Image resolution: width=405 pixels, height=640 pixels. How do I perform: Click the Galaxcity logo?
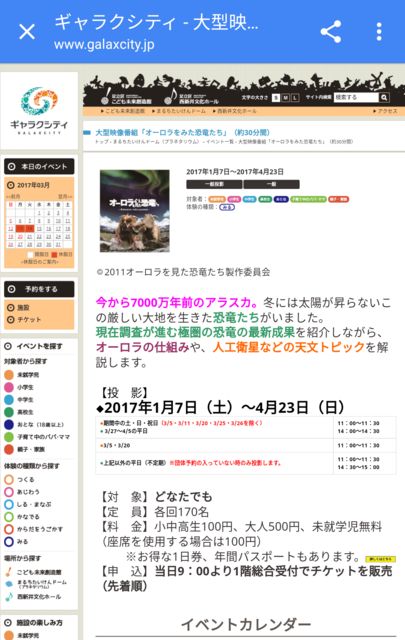coord(39,111)
